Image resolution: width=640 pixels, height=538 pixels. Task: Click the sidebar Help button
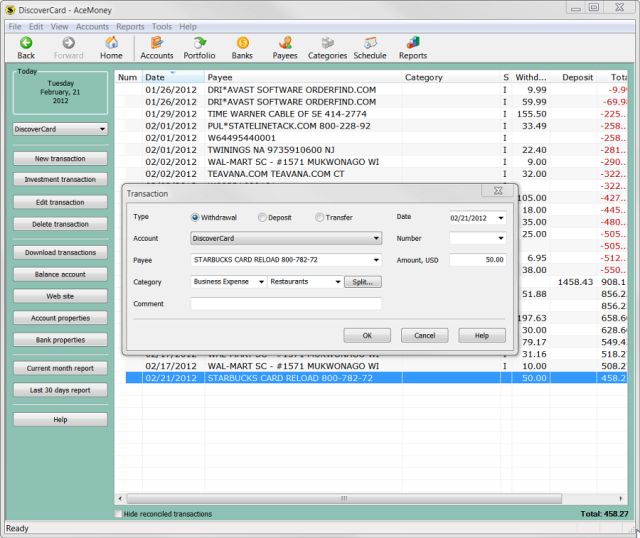point(60,420)
